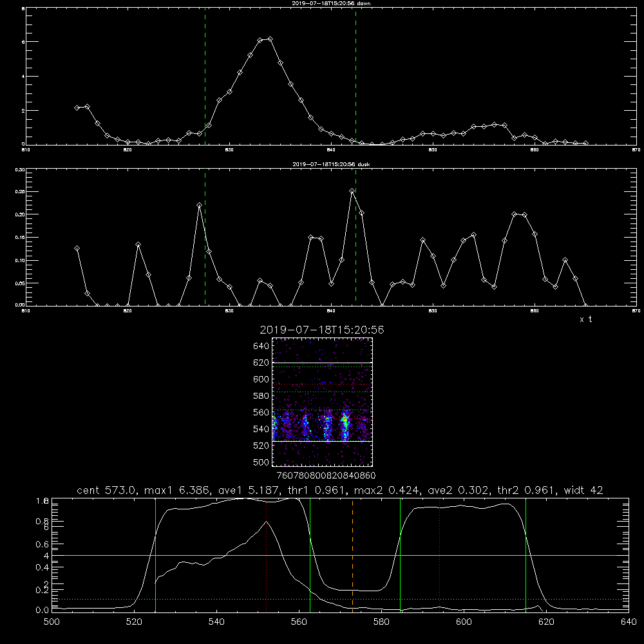Click the green solid line near 525 in bottom plot
The height and width of the screenshot is (644, 644).
click(155, 554)
